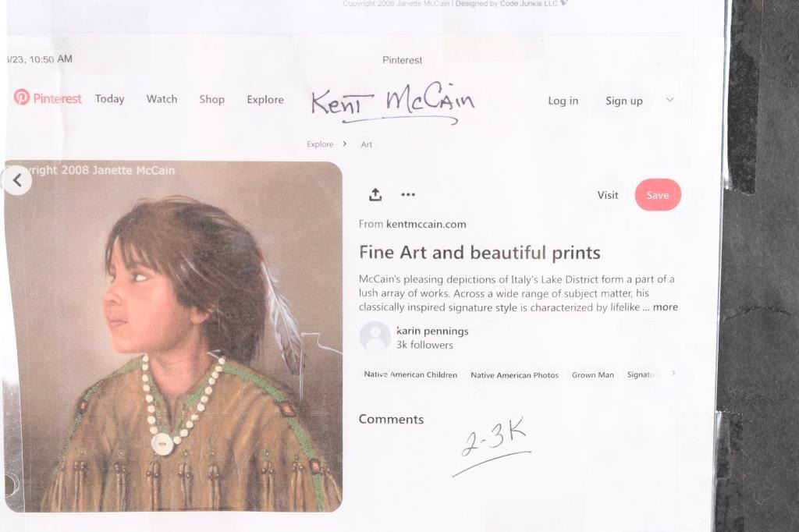Share the pin using the upload icon

tap(375, 194)
